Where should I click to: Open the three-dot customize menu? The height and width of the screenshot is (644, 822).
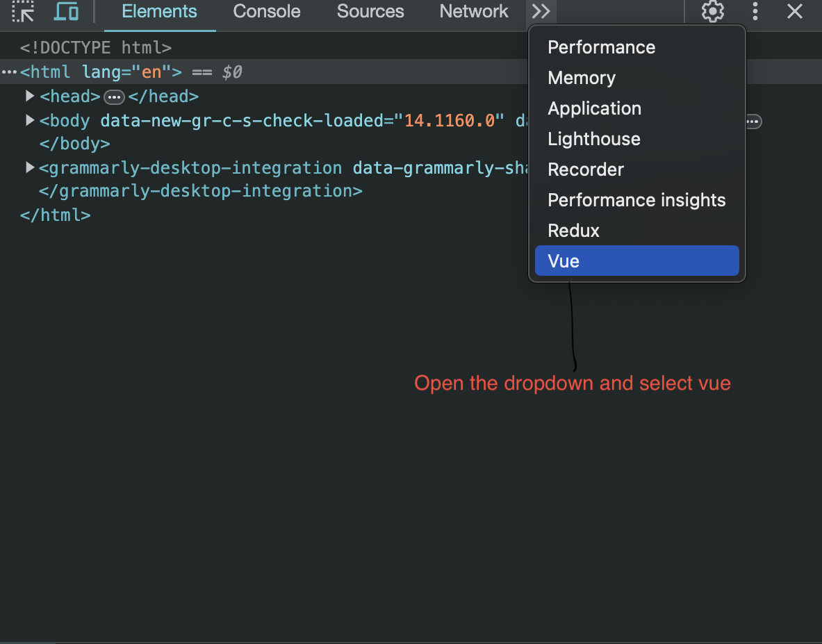pyautogui.click(x=755, y=11)
